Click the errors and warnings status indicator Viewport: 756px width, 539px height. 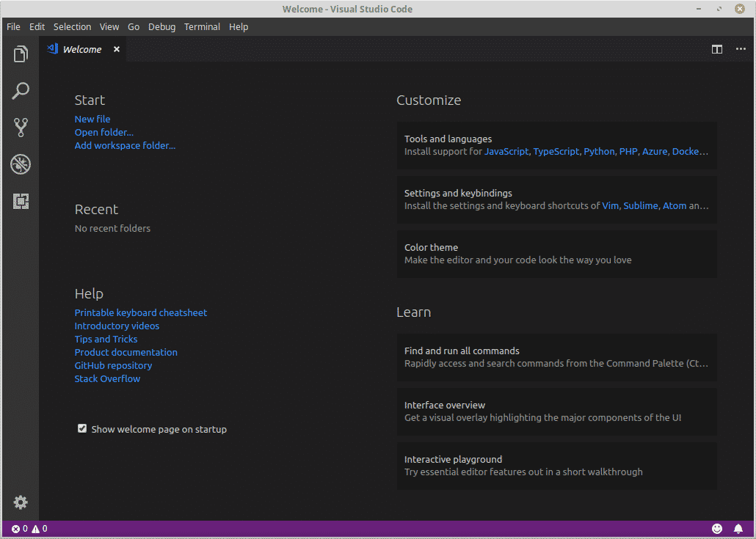tap(29, 529)
